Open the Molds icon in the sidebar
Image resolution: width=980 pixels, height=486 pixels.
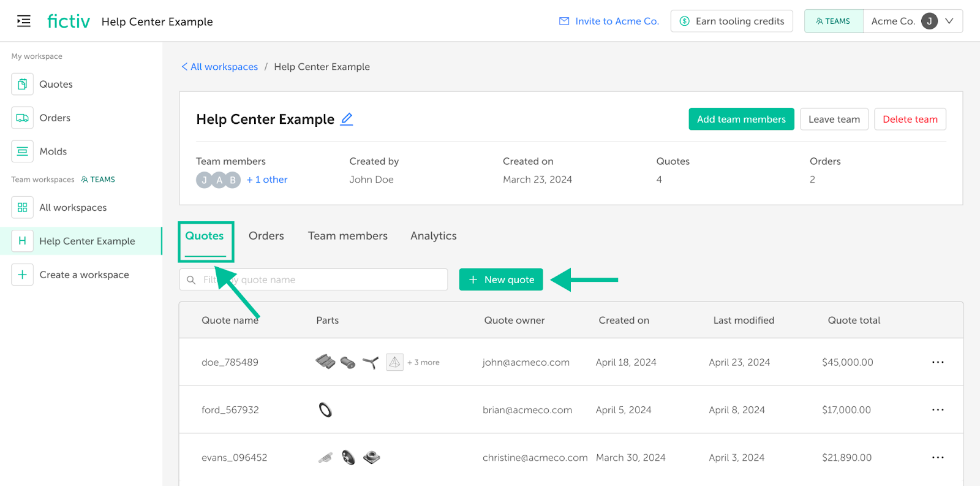tap(23, 151)
